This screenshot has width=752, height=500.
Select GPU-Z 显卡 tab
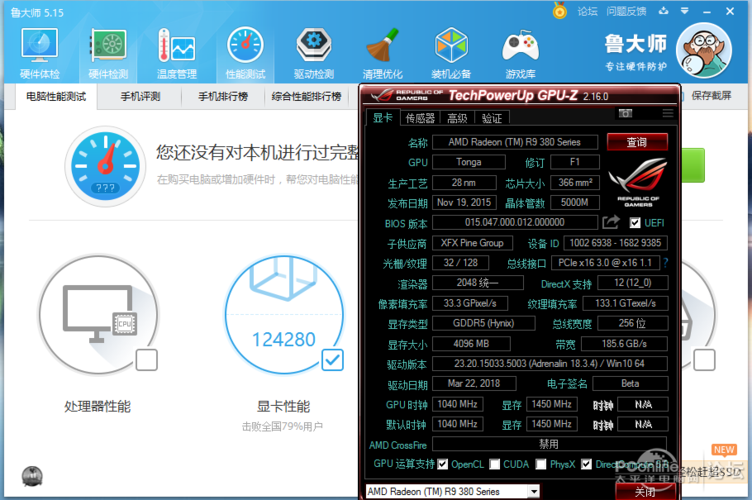coord(383,117)
